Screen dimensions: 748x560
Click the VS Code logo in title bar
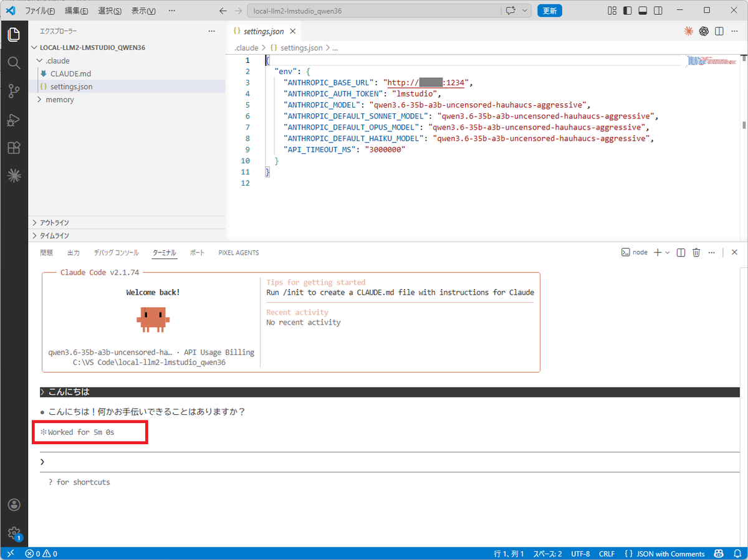pos(11,11)
